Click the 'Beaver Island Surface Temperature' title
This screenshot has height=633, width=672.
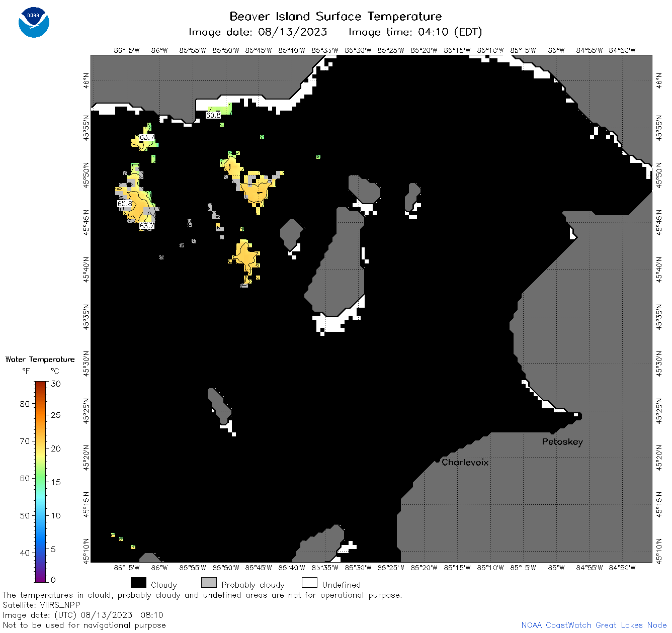coord(335,16)
